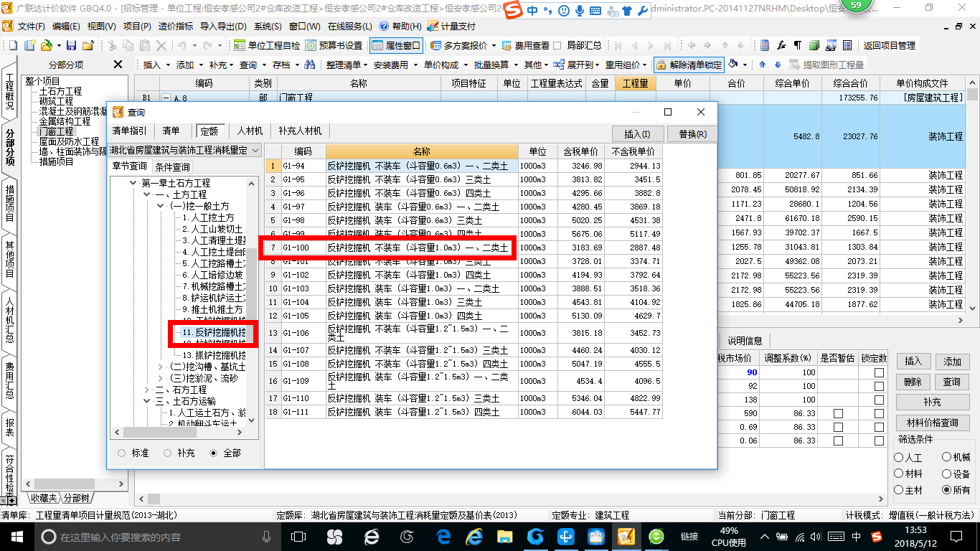Click 替换(R) button in query dialog
Image resolution: width=980 pixels, height=551 pixels.
[691, 134]
